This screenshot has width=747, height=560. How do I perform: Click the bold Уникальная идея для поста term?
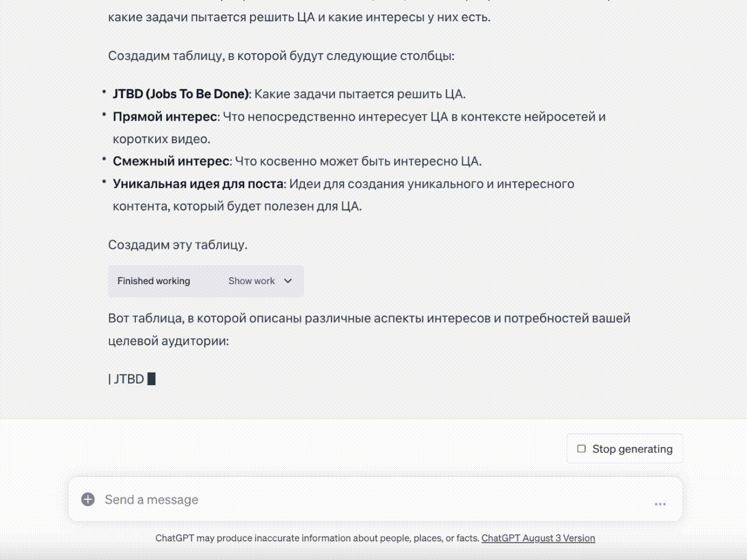(x=198, y=184)
